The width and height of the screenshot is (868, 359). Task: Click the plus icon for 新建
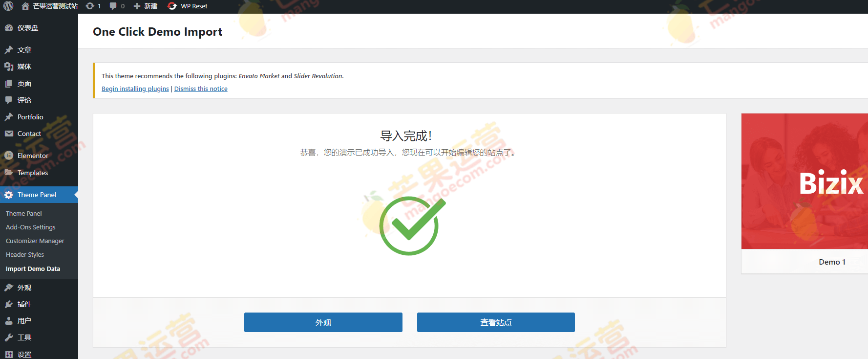(137, 6)
